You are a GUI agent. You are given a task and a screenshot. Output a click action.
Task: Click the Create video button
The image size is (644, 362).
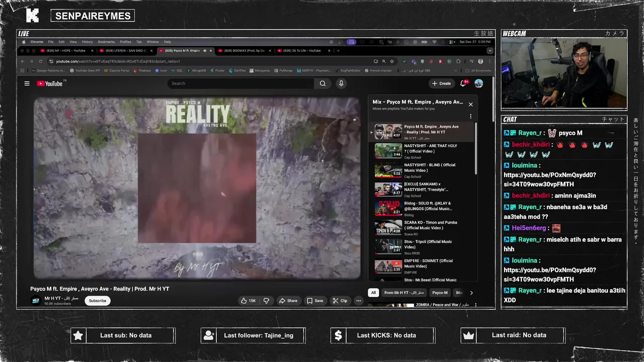441,83
